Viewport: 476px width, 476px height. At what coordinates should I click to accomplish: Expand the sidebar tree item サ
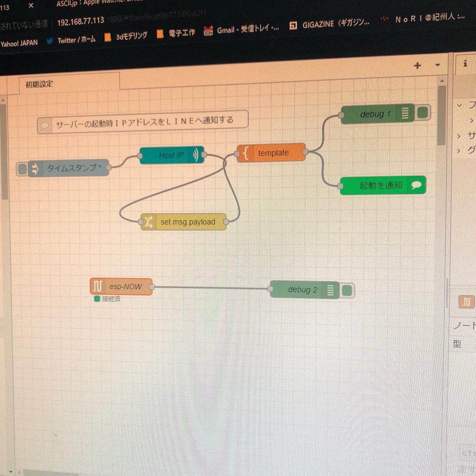click(459, 136)
